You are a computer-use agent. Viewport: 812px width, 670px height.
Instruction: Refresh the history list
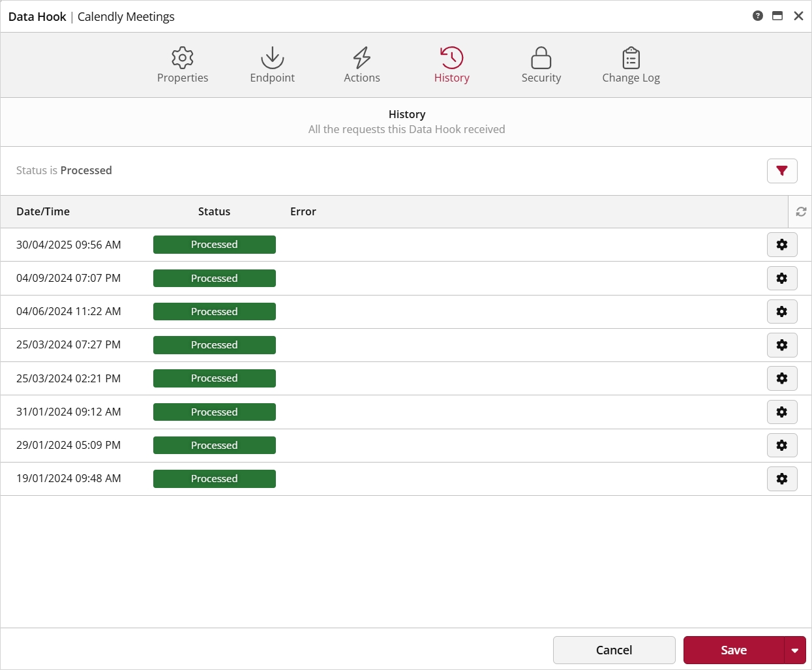tap(801, 211)
